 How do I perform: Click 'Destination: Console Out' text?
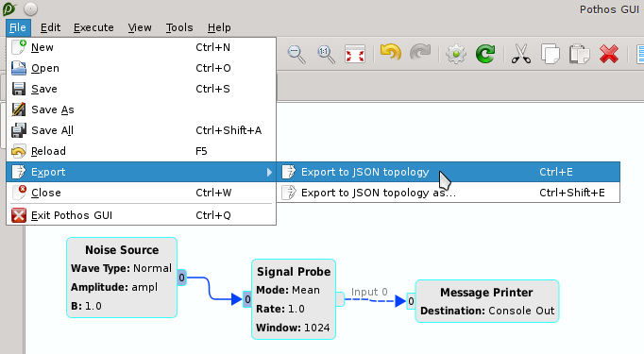pyautogui.click(x=487, y=311)
